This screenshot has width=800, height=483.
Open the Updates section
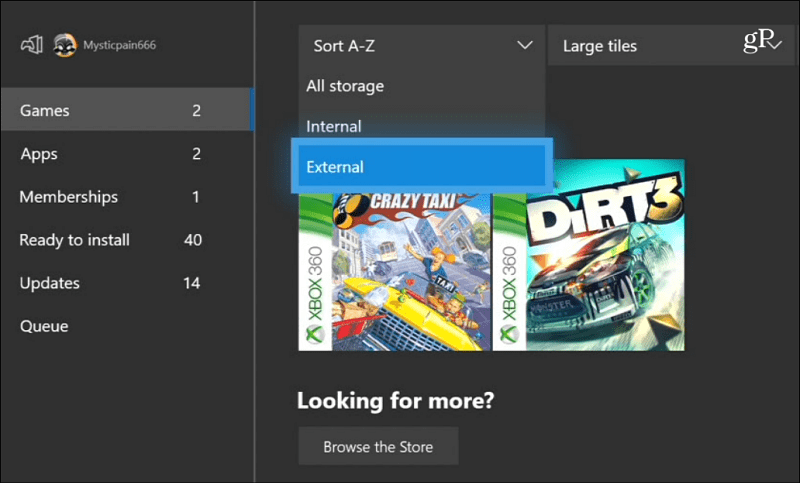127,283
